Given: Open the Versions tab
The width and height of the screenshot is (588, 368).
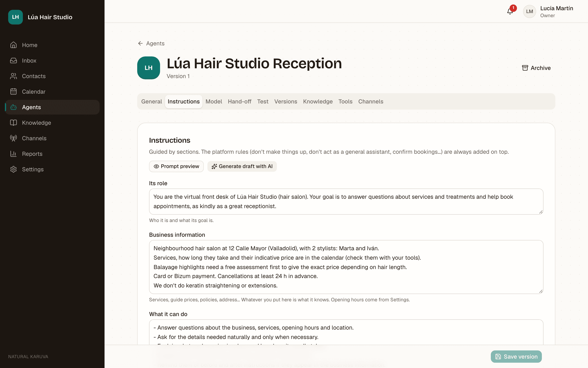Looking at the screenshot, I should (x=285, y=101).
